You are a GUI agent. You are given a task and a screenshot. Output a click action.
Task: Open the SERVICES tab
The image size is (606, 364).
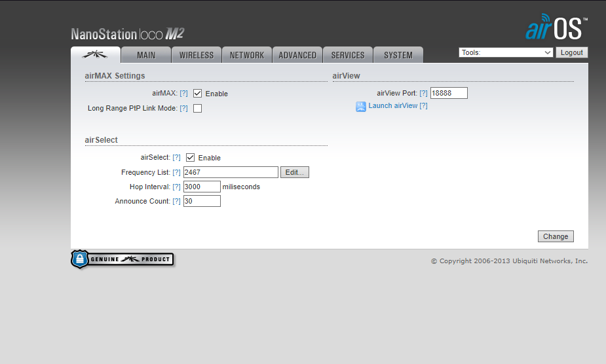click(x=348, y=55)
